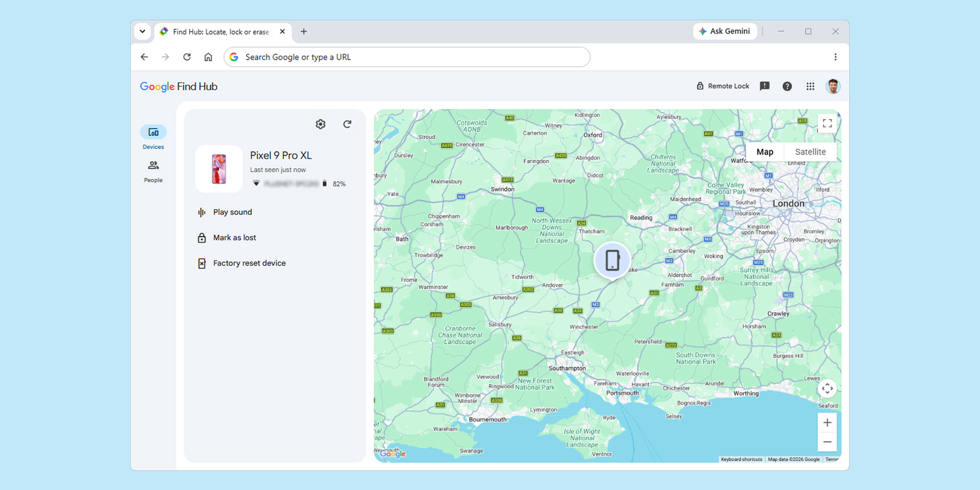Image resolution: width=980 pixels, height=490 pixels.
Task: Open the Google account avatar
Action: coord(833,86)
